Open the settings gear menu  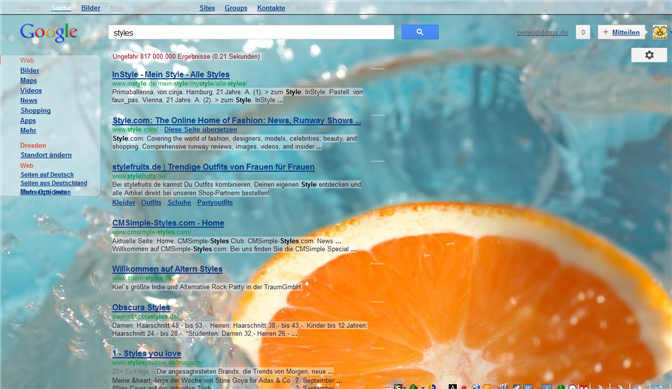649,55
